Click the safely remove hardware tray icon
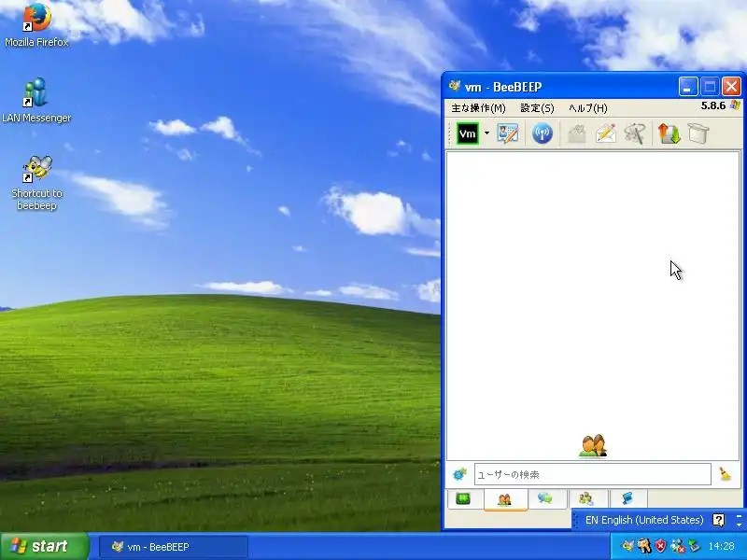 click(694, 546)
